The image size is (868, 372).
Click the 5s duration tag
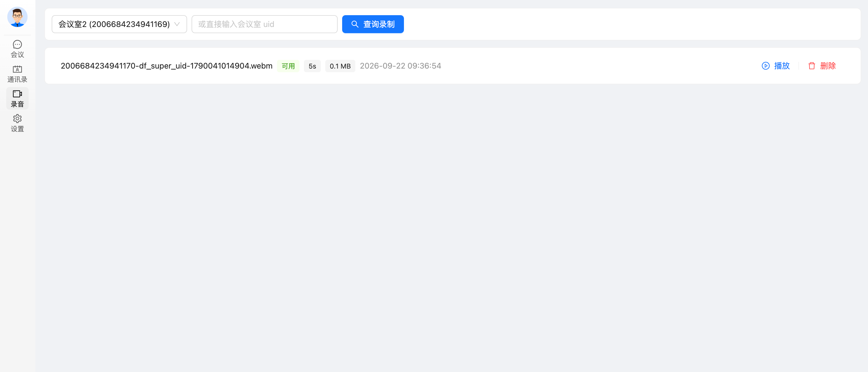(312, 66)
